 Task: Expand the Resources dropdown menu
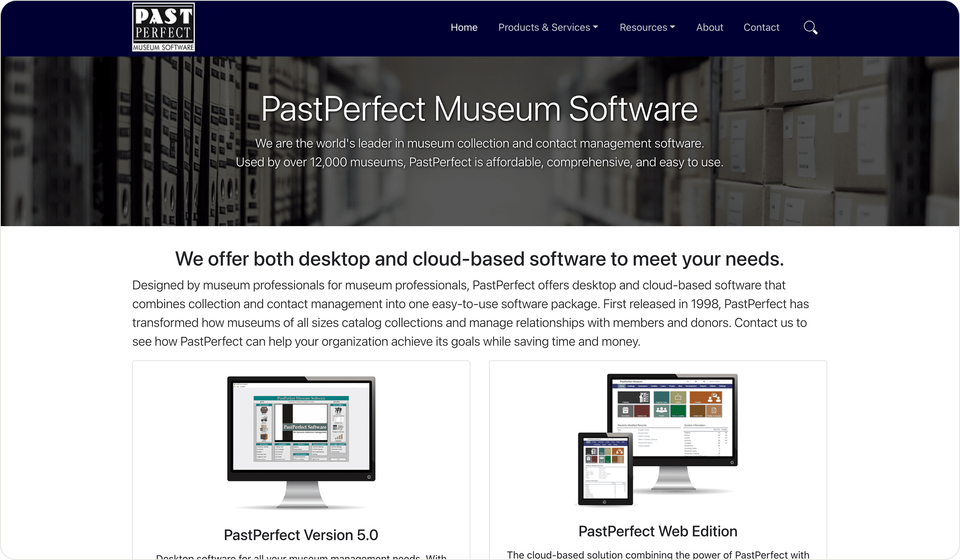tap(647, 27)
